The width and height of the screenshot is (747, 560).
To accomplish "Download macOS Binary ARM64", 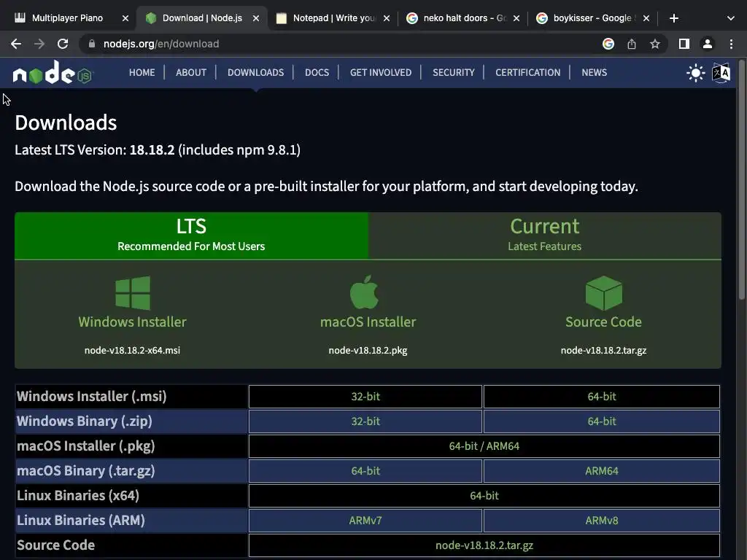I will click(x=602, y=471).
